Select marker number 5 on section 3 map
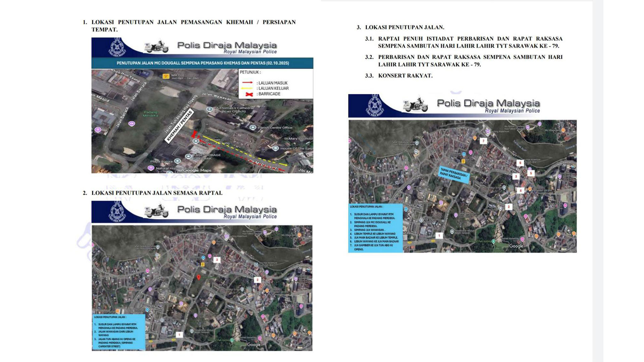The height and width of the screenshot is (362, 644). coord(530,173)
